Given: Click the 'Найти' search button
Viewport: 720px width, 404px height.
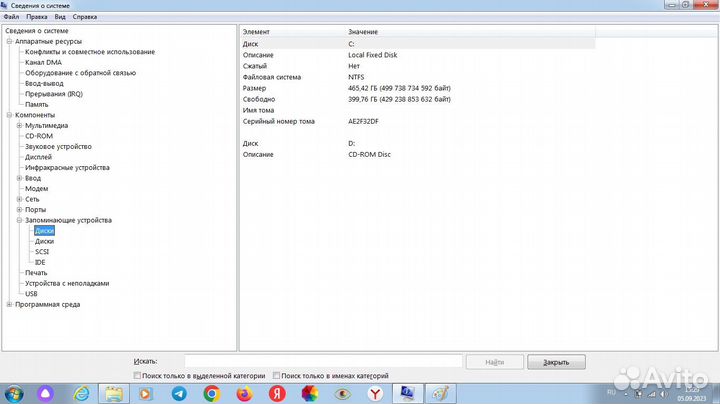Looking at the screenshot, I should (x=494, y=362).
